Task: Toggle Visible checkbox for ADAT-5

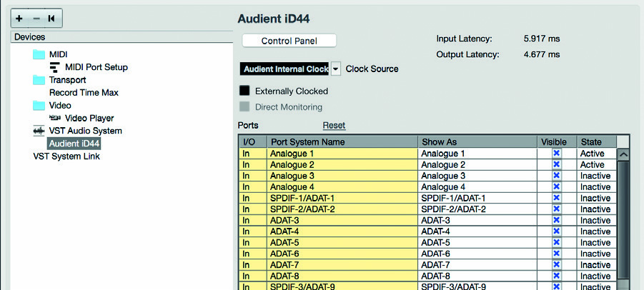Action: click(557, 242)
